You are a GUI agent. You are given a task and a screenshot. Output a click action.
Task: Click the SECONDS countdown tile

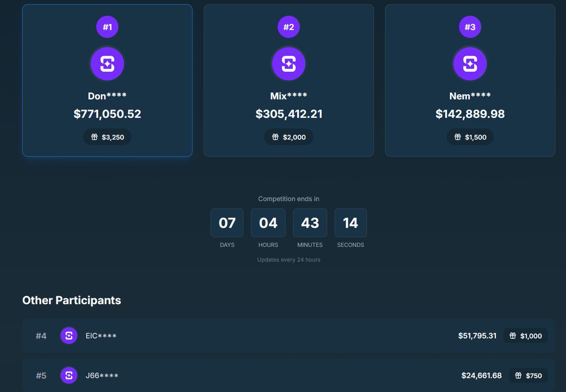(350, 223)
